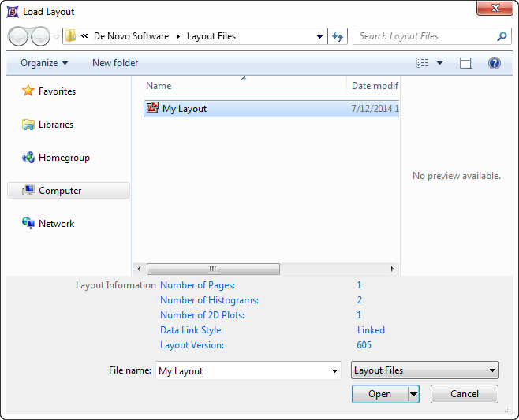This screenshot has height=420, width=519.
Task: Select the My Layout file
Action: (185, 109)
